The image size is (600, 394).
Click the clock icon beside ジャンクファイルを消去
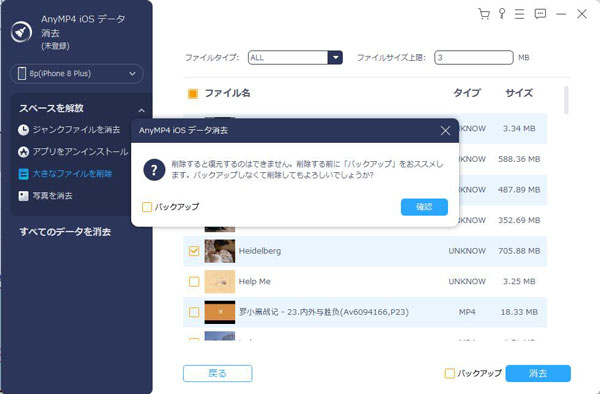point(23,130)
